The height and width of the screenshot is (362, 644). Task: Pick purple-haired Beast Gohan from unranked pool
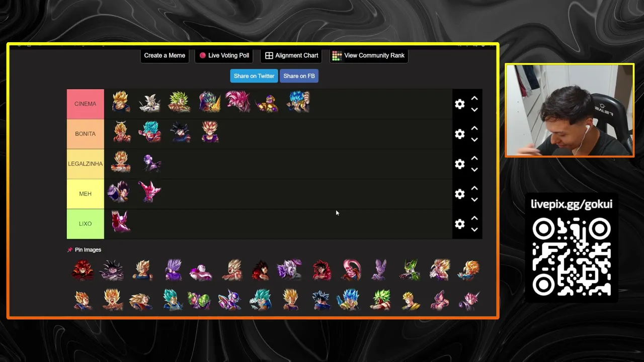(x=173, y=269)
